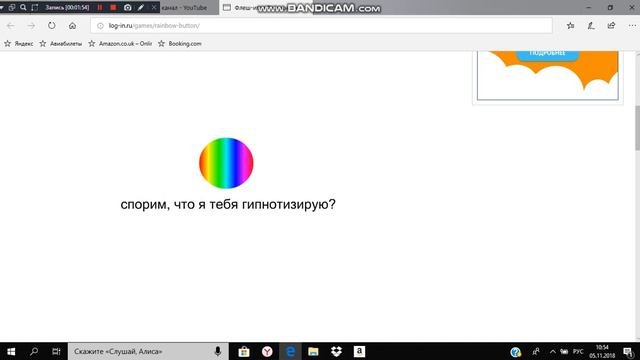Viewport: 640px width, 360px height.
Task: Open the Авиабилеты bookmark
Action: click(x=61, y=44)
